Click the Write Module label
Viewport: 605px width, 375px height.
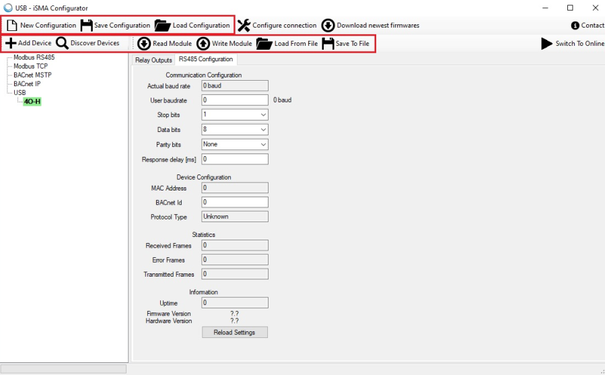tap(232, 44)
